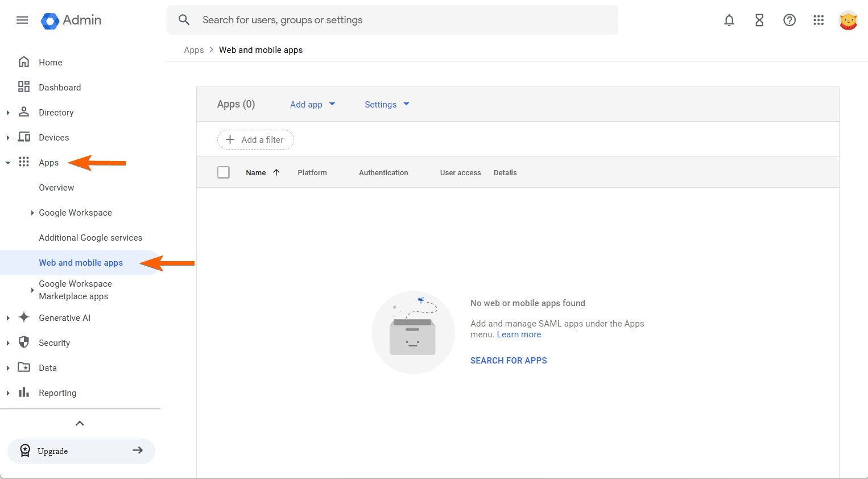868x479 pixels.
Task: Click the Google Admin logo
Action: pyautogui.click(x=71, y=20)
